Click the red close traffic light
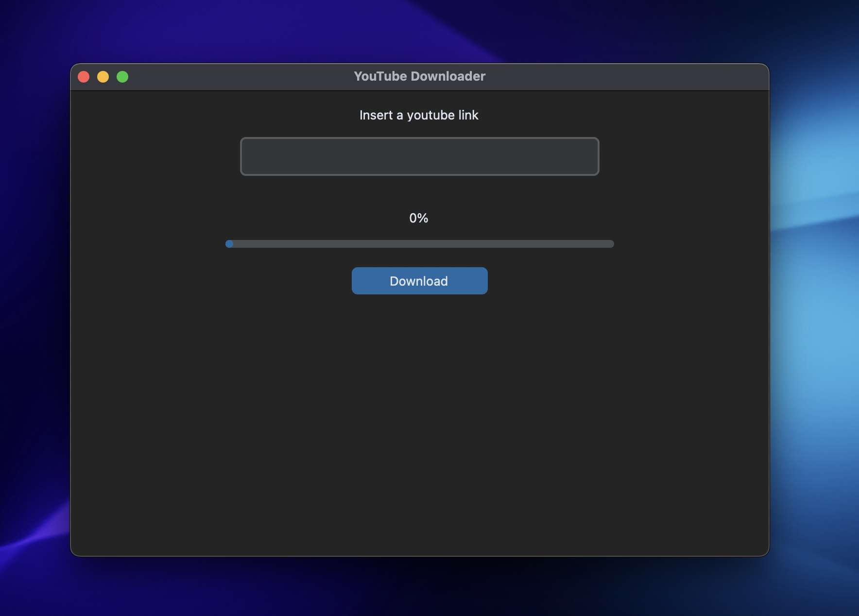Screen dimensions: 859x616 (84, 76)
